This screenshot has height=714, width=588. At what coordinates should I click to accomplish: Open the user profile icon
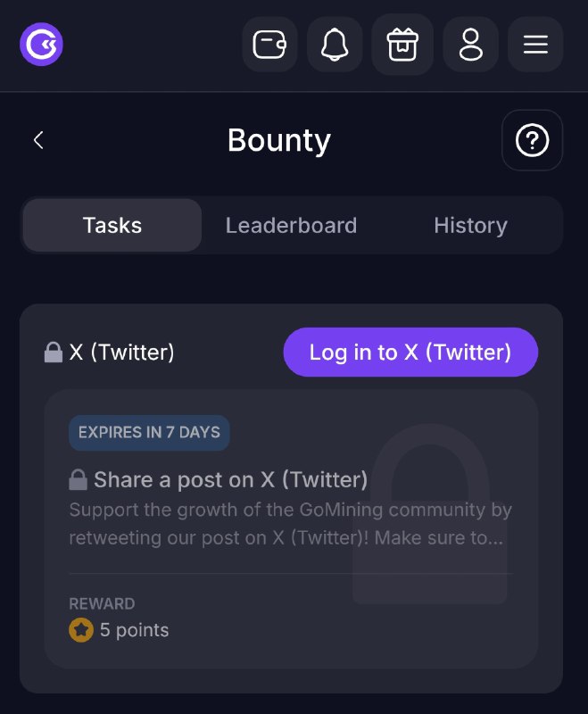470,44
